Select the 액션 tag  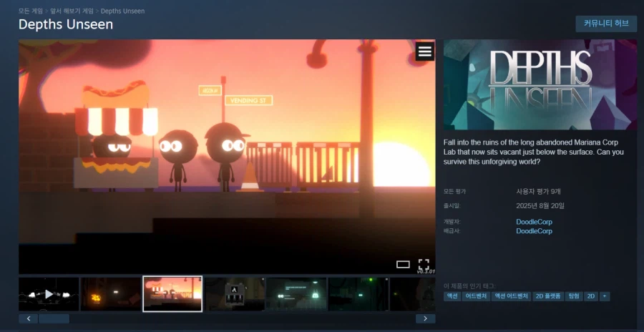[x=452, y=296]
